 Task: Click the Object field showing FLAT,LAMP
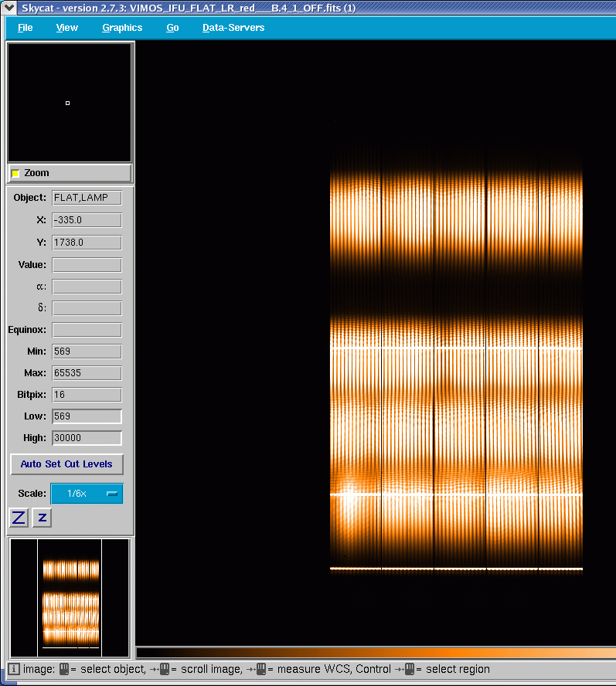coord(87,198)
